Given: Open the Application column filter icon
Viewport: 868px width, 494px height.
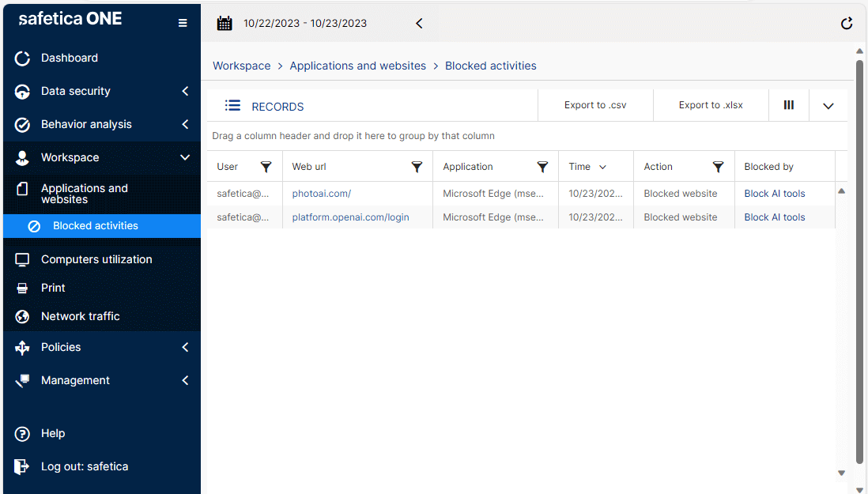Looking at the screenshot, I should click(x=543, y=167).
